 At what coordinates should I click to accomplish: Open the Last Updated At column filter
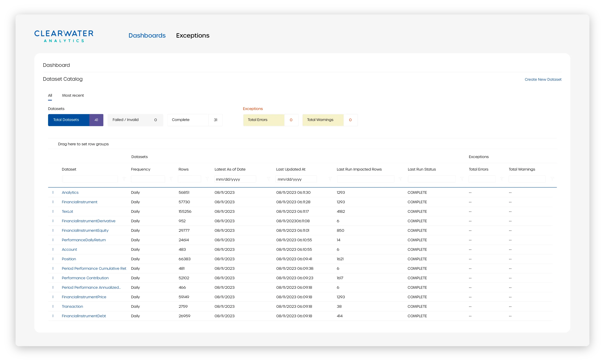(330, 179)
